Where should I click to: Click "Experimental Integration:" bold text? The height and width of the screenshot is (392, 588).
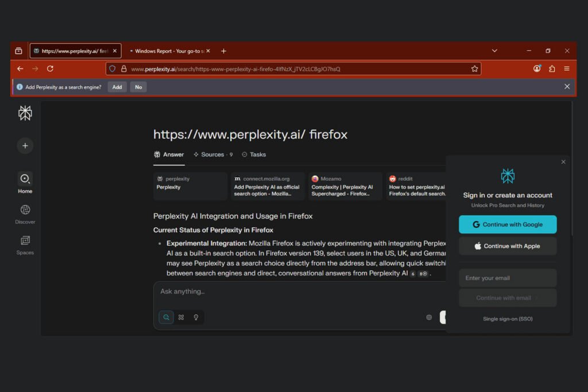(207, 243)
